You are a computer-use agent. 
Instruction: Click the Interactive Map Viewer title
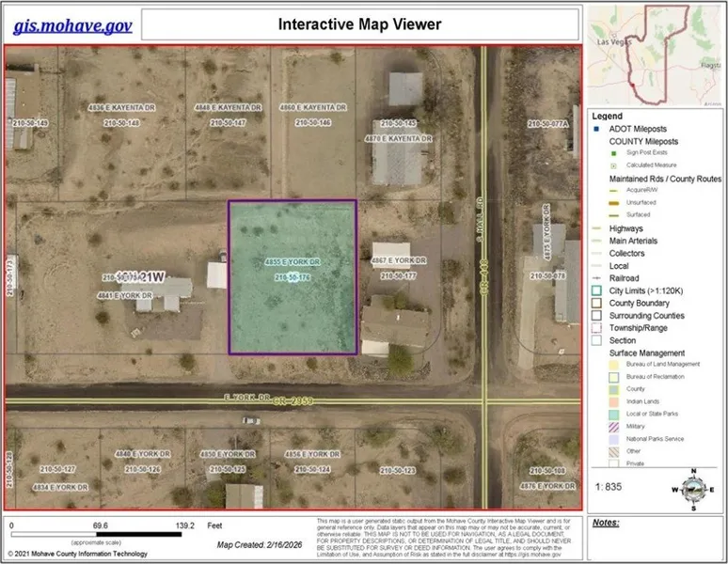pos(359,24)
